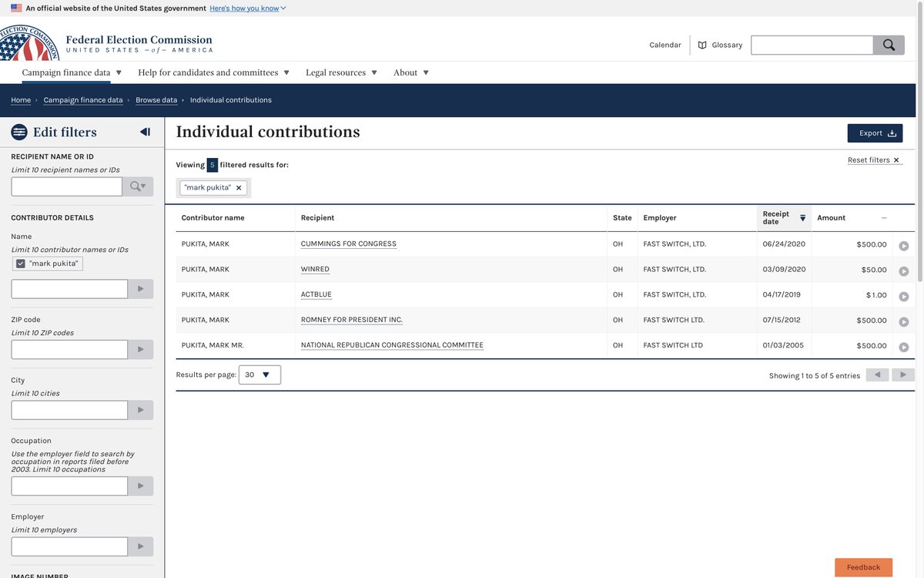Open Results per page dropdown
Image resolution: width=924 pixels, height=578 pixels.
pos(259,375)
